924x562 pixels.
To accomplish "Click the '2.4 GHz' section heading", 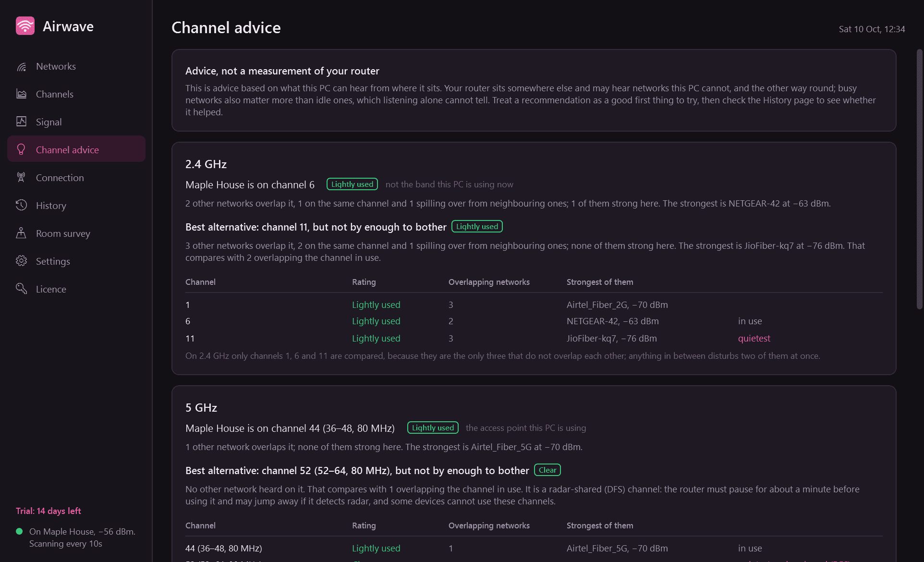I will pyautogui.click(x=206, y=164).
